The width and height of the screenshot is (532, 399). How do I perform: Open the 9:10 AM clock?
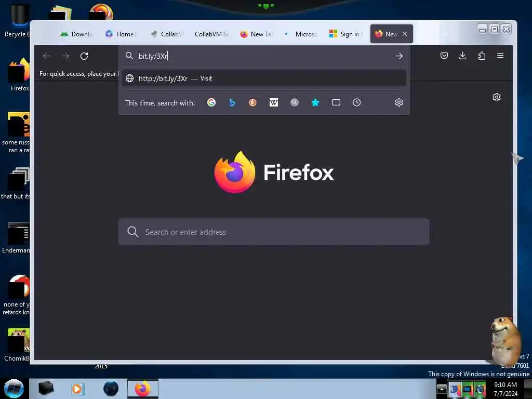pos(505,389)
